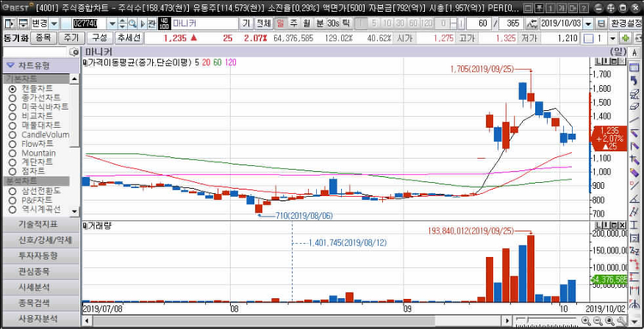Expand the date 2019/10/03 dropdown
The height and width of the screenshot is (329, 644).
coord(589,23)
